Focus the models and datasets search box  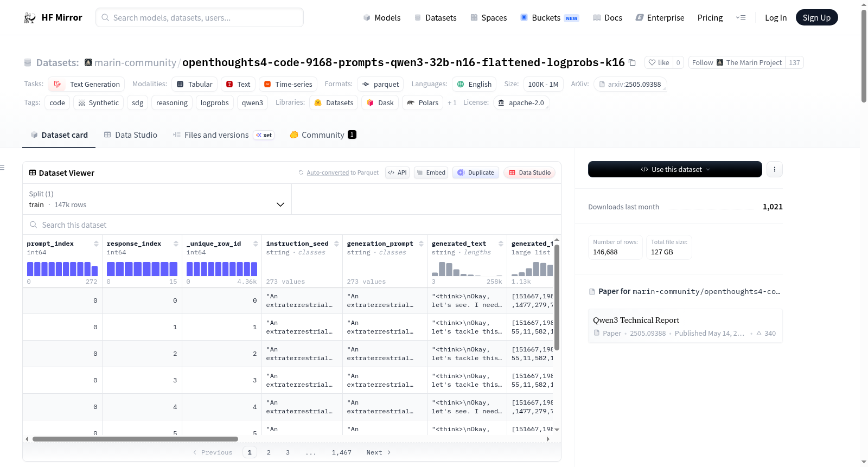coord(200,17)
